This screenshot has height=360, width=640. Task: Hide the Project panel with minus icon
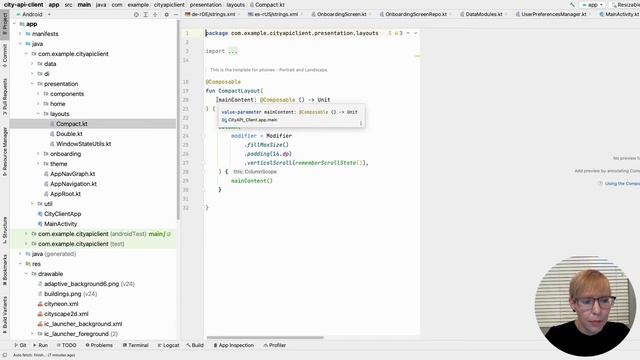pyautogui.click(x=176, y=14)
